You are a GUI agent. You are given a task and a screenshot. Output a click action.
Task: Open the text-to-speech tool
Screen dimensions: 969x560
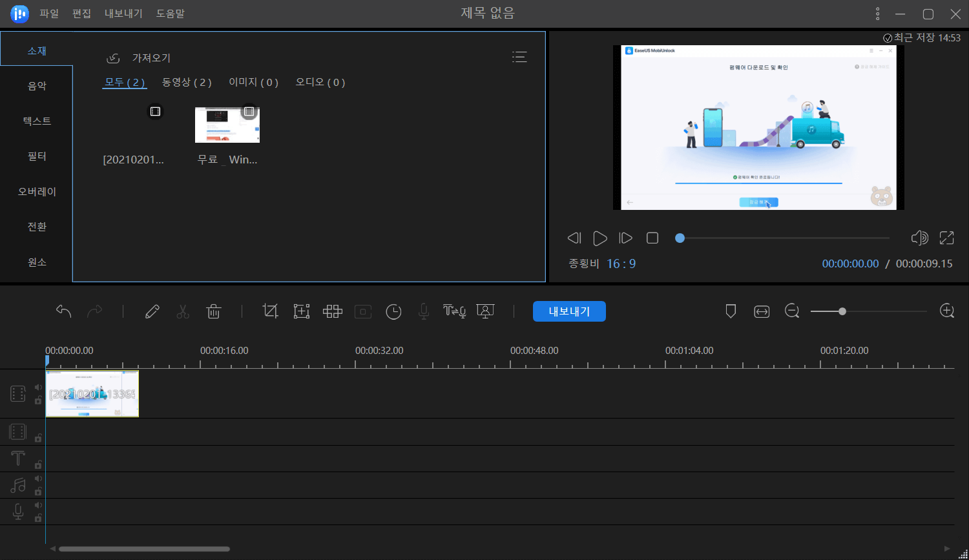(x=454, y=311)
